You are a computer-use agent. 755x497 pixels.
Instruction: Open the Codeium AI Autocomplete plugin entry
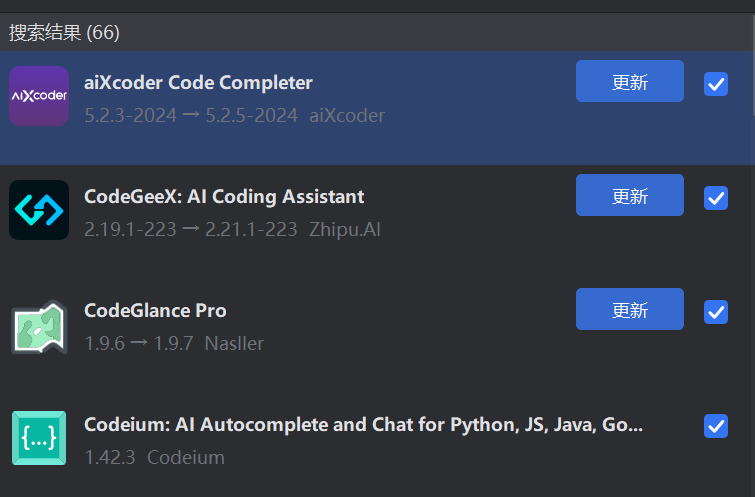(364, 425)
